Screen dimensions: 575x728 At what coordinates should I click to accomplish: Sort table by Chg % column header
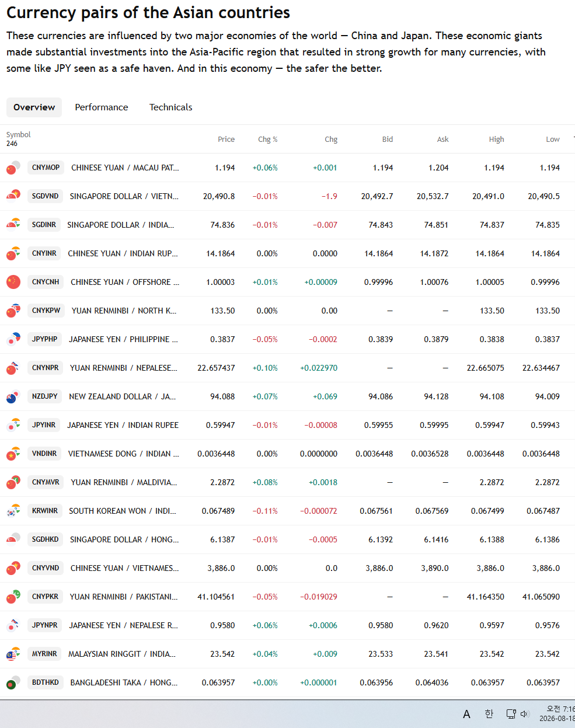[x=268, y=140]
